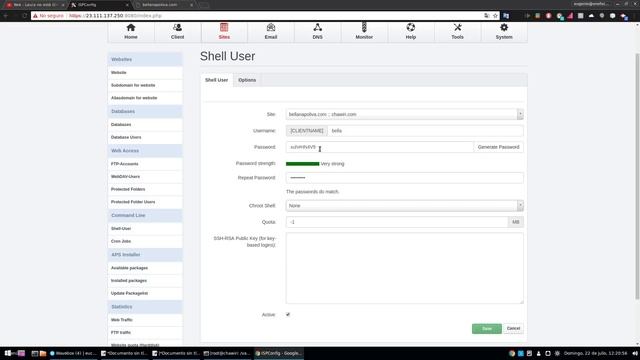This screenshot has width=640, height=360.
Task: Click the Cancel button
Action: click(513, 329)
